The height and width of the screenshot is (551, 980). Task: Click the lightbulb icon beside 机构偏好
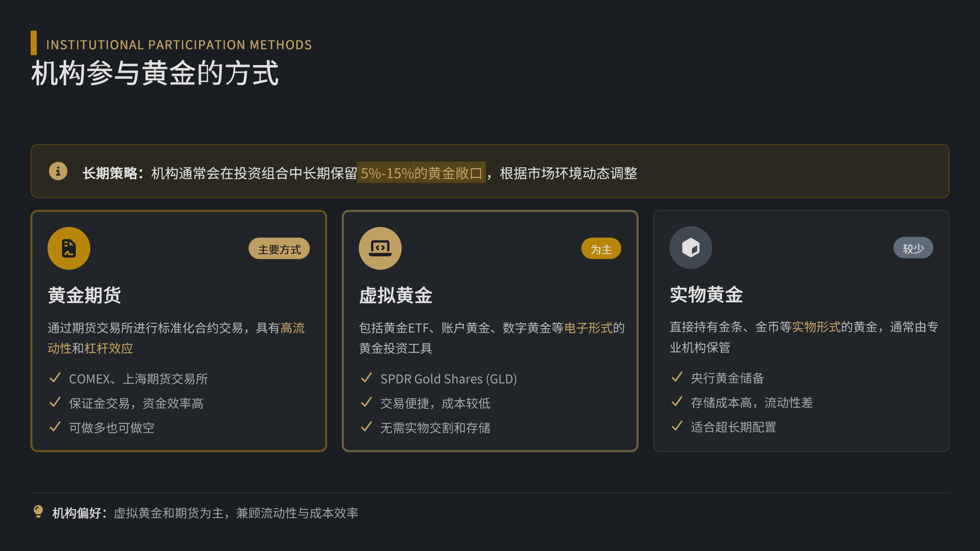pos(38,512)
